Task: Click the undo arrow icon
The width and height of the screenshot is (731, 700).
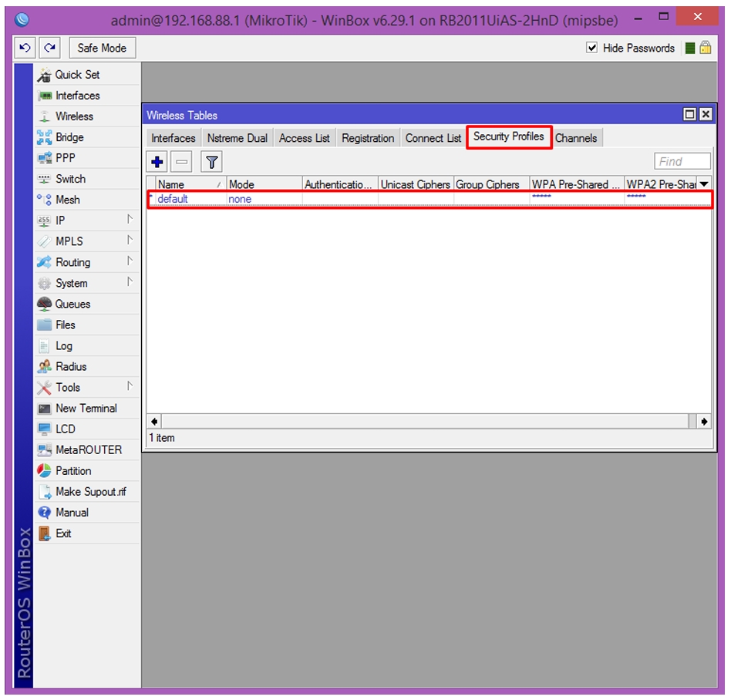Action: tap(25, 48)
